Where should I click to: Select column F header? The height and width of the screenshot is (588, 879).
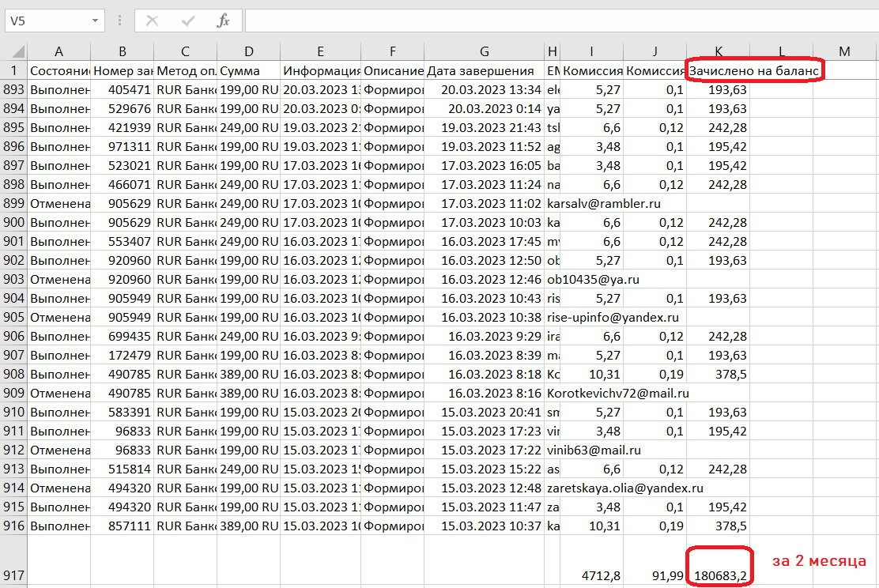(x=392, y=51)
